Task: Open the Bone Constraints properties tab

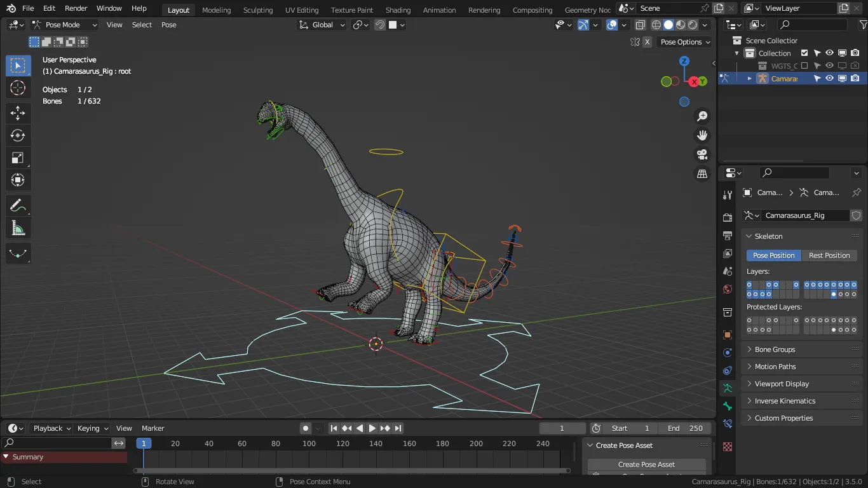Action: coord(728,424)
